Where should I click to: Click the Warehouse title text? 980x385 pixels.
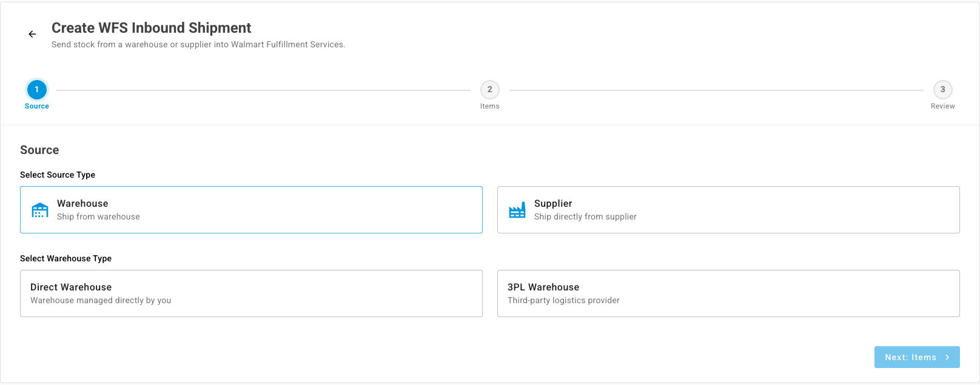pos(82,204)
